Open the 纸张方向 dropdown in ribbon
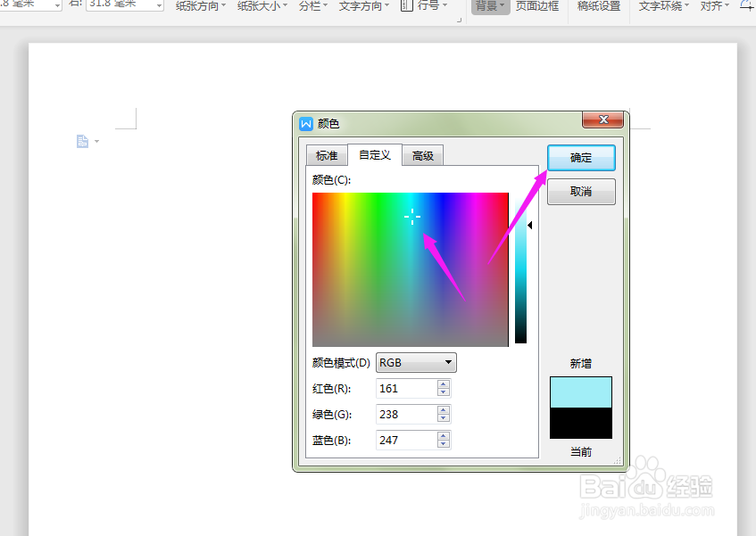The image size is (756, 536). pyautogui.click(x=201, y=6)
